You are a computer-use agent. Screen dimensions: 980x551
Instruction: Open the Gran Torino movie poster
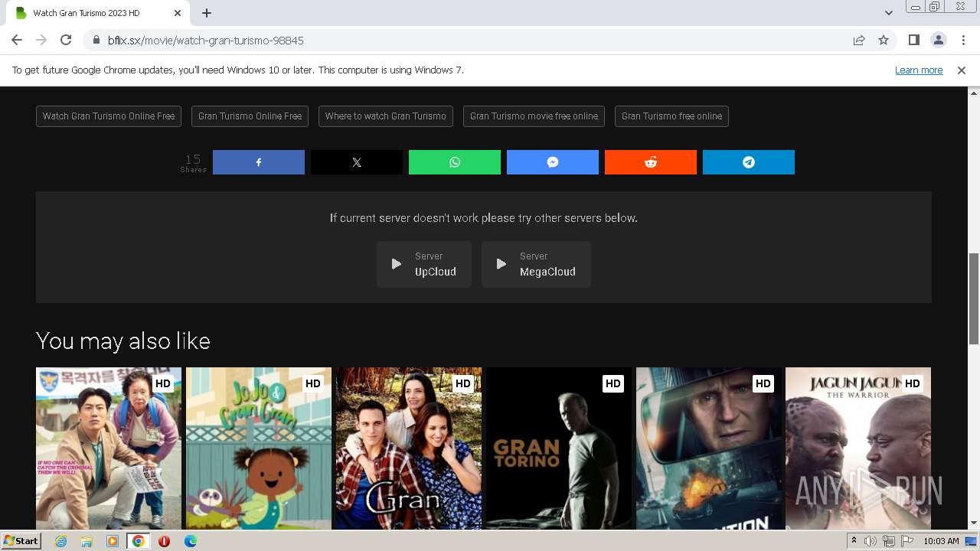pos(559,448)
